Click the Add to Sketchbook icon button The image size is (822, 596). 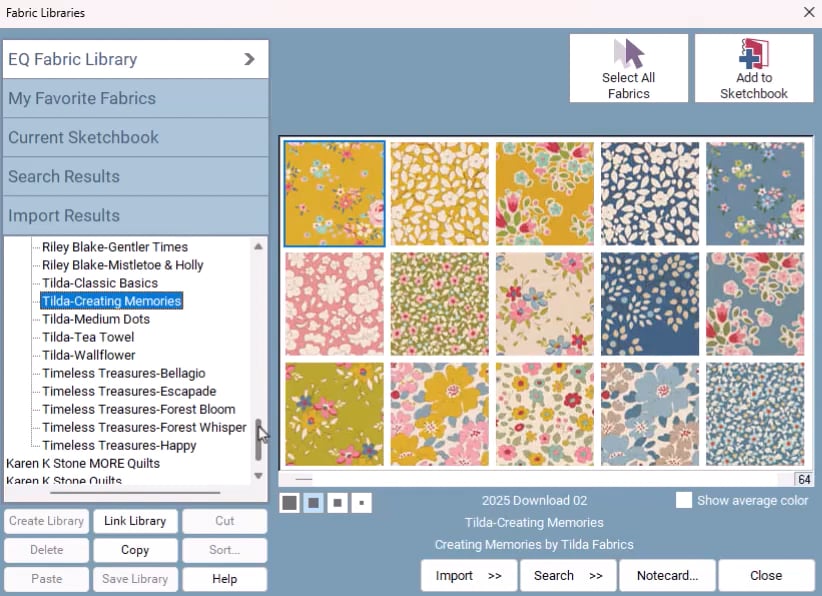754,68
